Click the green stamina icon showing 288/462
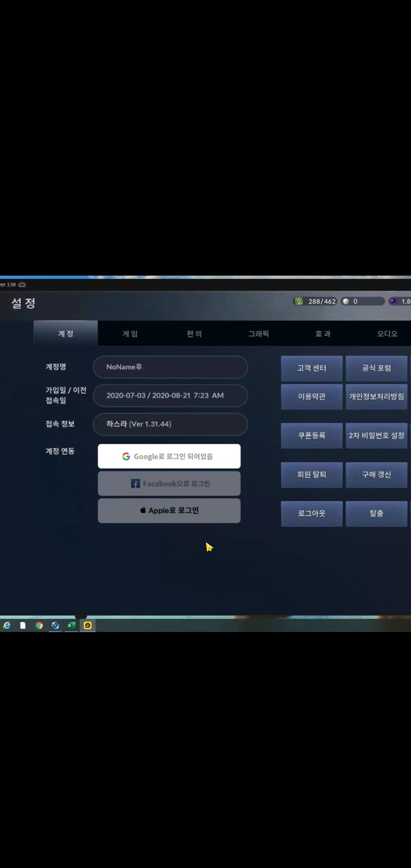411x868 pixels. pos(299,301)
